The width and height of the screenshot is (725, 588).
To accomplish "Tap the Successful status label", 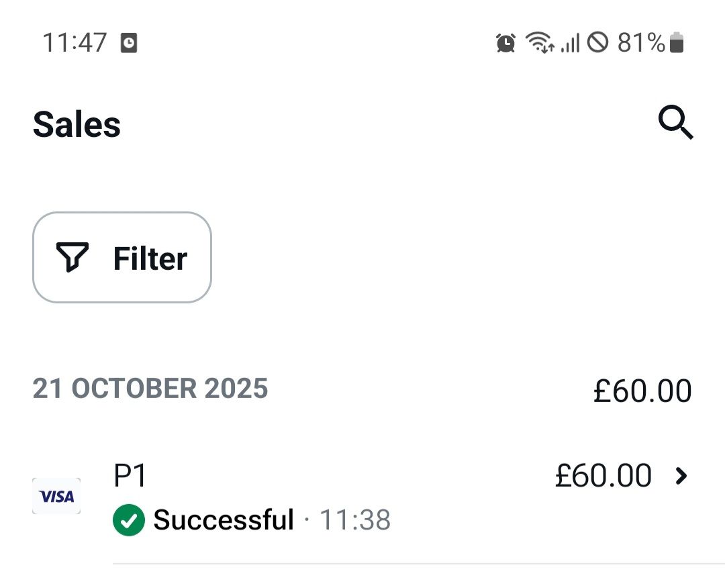I will [224, 520].
